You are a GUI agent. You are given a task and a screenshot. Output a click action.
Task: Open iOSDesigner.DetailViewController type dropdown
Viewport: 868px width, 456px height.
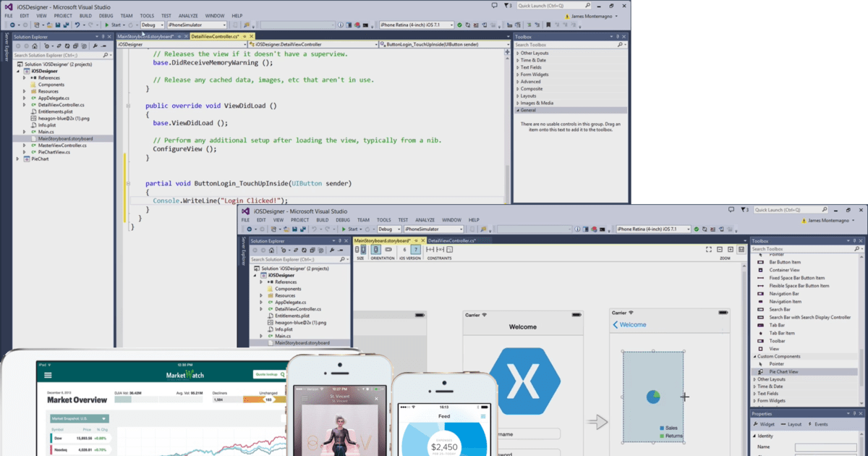click(x=312, y=45)
